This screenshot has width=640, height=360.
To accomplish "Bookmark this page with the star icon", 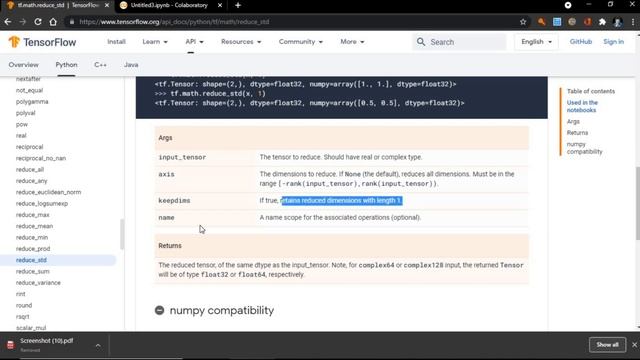I will point(523,22).
